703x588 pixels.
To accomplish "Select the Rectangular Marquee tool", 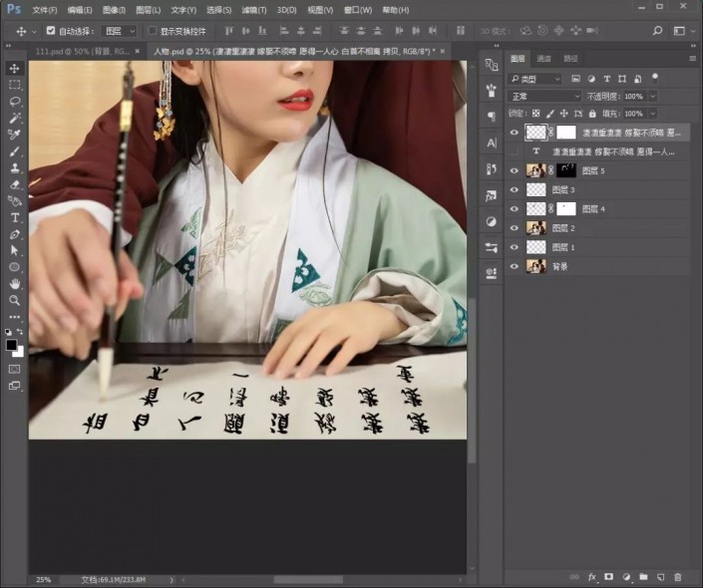I will point(14,85).
